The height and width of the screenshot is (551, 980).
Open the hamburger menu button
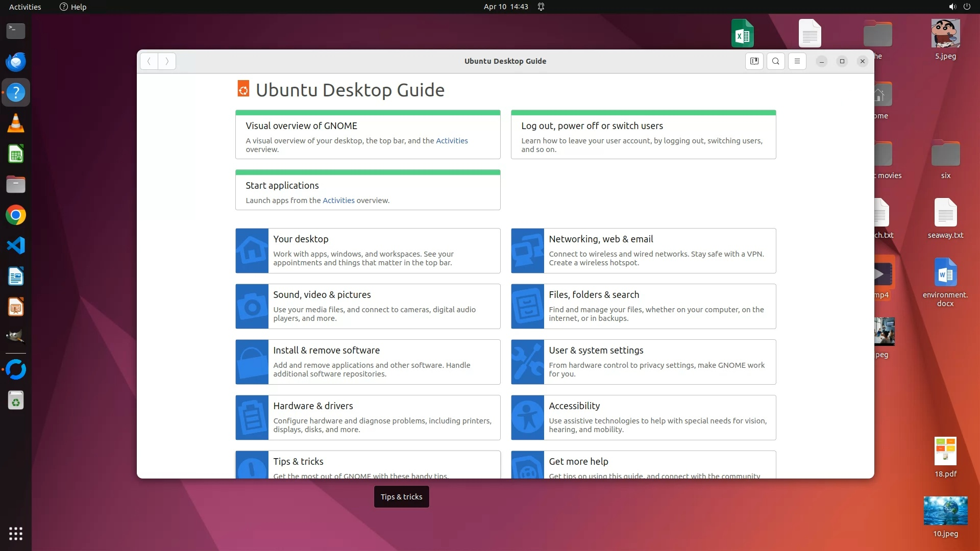797,61
